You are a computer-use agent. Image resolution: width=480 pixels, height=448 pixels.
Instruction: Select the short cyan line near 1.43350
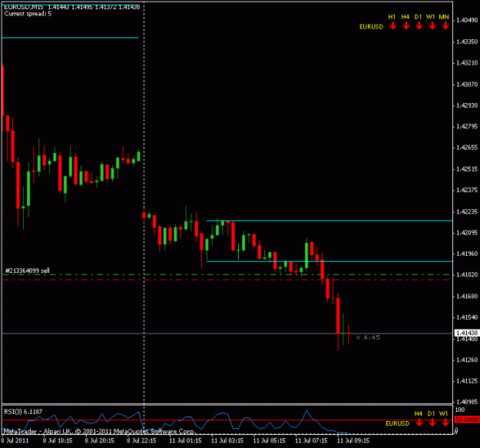(x=70, y=38)
